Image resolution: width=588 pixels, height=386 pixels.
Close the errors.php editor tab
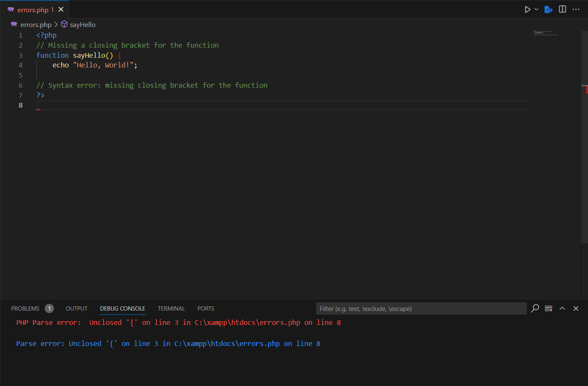[61, 9]
